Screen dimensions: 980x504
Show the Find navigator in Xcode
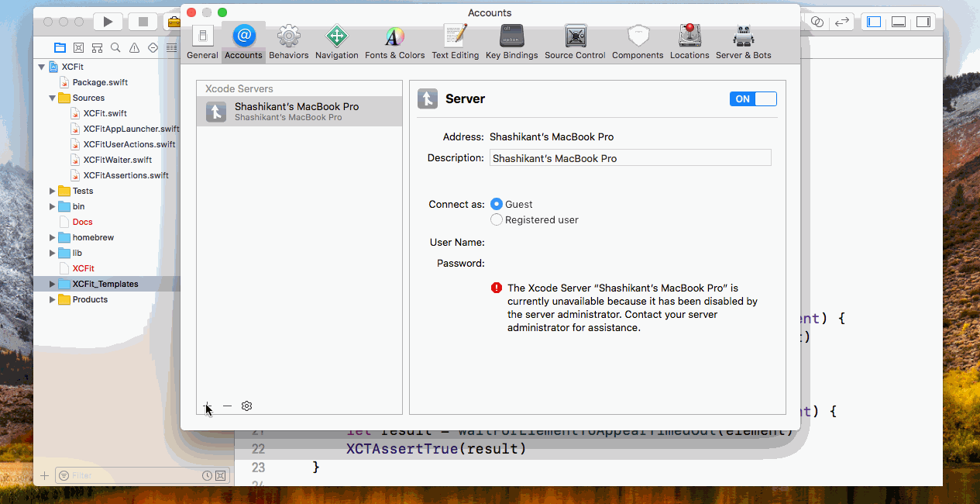coord(115,47)
